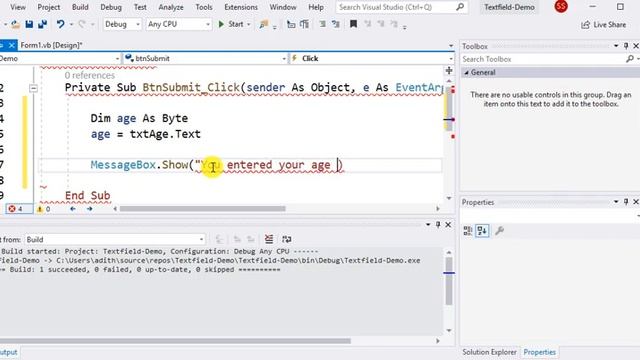Open the Extensions menu

coord(241,7)
